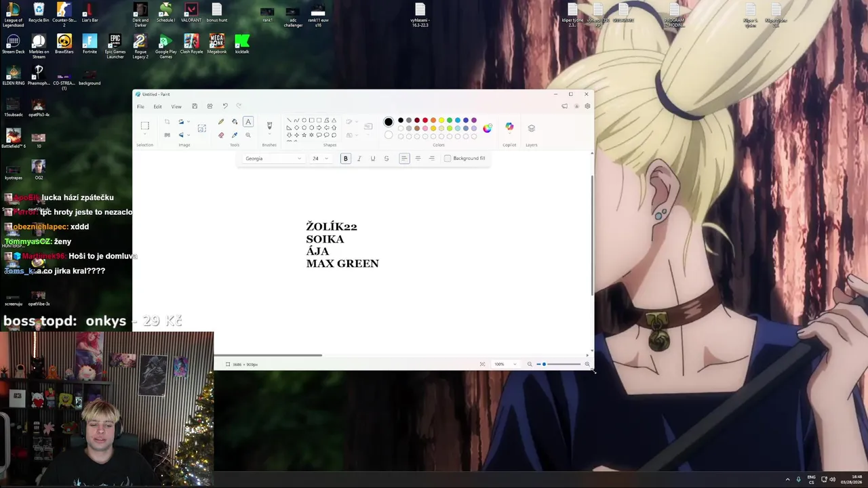The height and width of the screenshot is (488, 868).
Task: Select the five-point star shape
Action: 304,135
